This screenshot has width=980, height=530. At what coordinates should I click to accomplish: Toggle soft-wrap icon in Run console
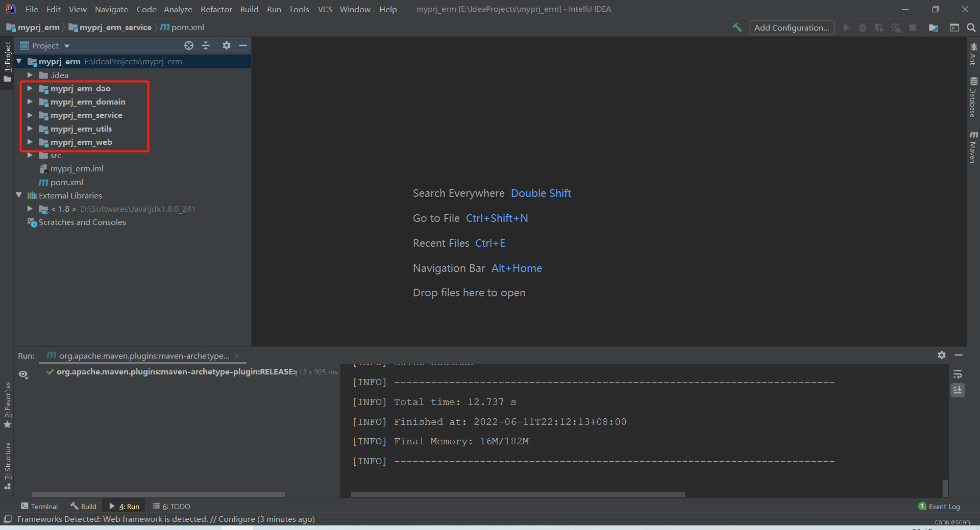[958, 374]
